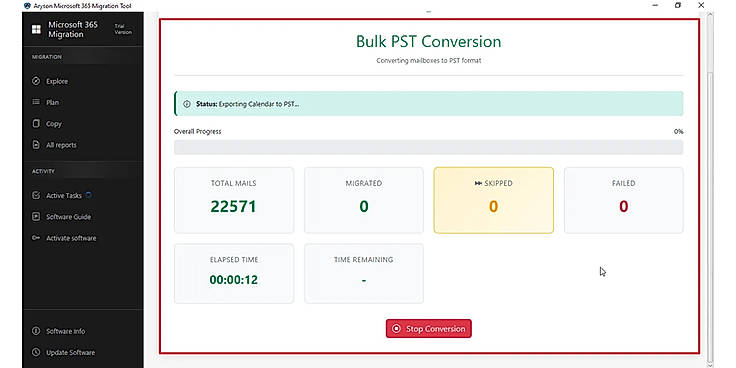Click the Skipped count card

tap(493, 200)
